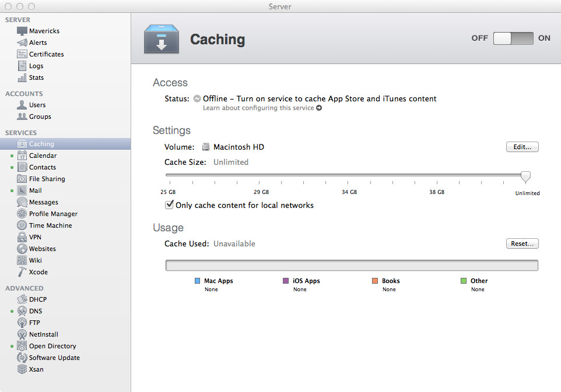Select the Open Directory sidebar label
This screenshot has width=561, height=392.
[x=52, y=346]
